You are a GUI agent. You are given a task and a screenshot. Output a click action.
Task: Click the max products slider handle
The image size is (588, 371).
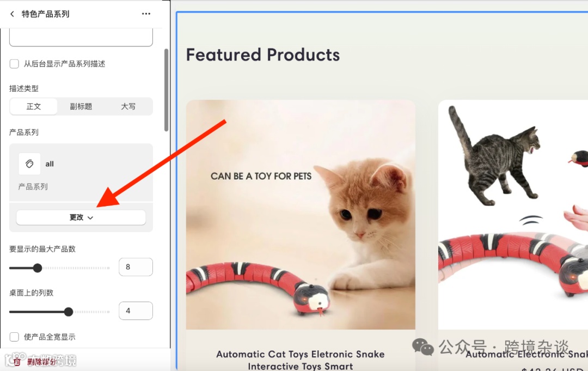coord(38,268)
